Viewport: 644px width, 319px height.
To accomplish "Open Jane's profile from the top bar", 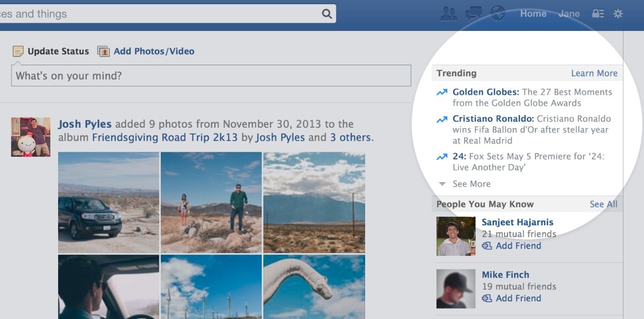I will (569, 14).
